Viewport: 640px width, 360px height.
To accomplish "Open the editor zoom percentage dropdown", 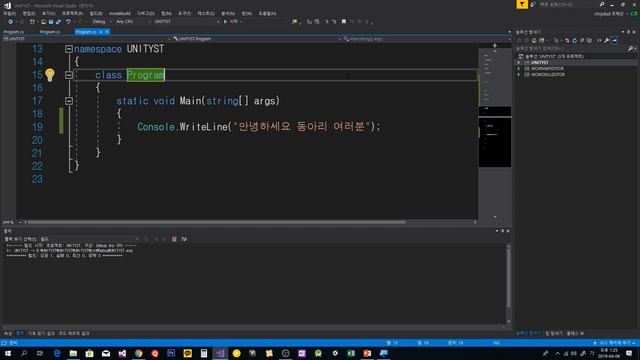I will pyautogui.click(x=11, y=222).
